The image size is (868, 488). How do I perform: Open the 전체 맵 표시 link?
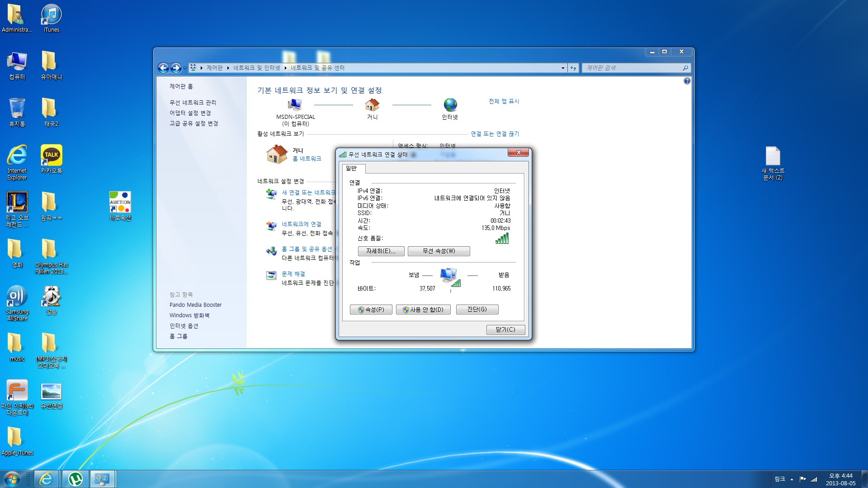point(504,101)
